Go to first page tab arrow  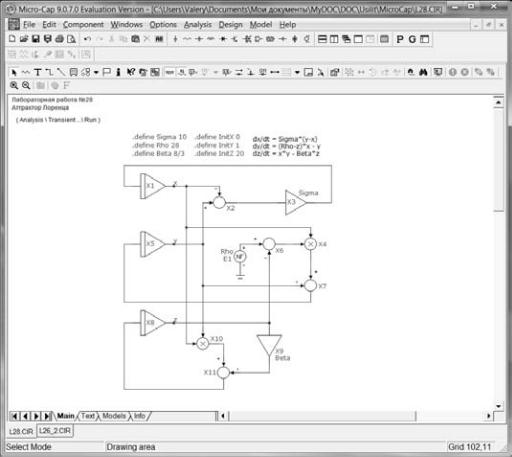coord(14,416)
